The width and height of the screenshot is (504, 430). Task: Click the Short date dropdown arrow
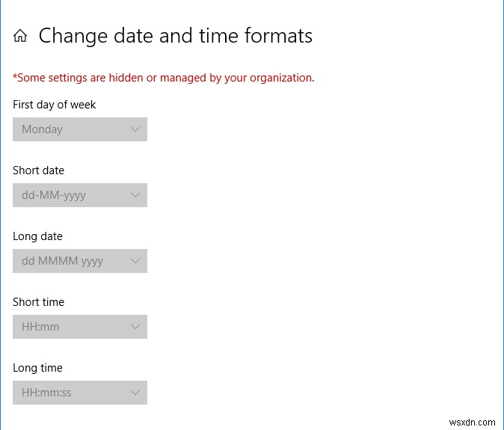pos(135,195)
